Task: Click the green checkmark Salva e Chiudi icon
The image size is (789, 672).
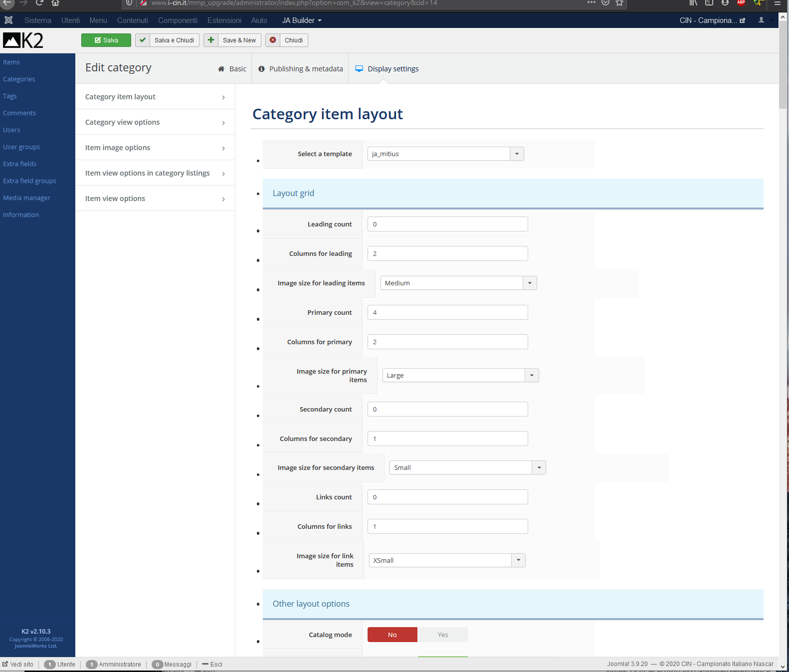Action: 143,40
